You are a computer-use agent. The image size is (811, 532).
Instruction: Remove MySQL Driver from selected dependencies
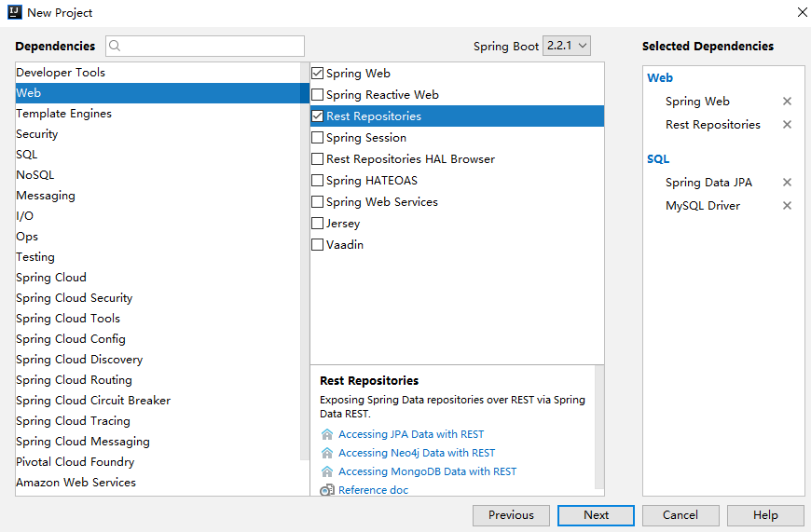tap(787, 206)
